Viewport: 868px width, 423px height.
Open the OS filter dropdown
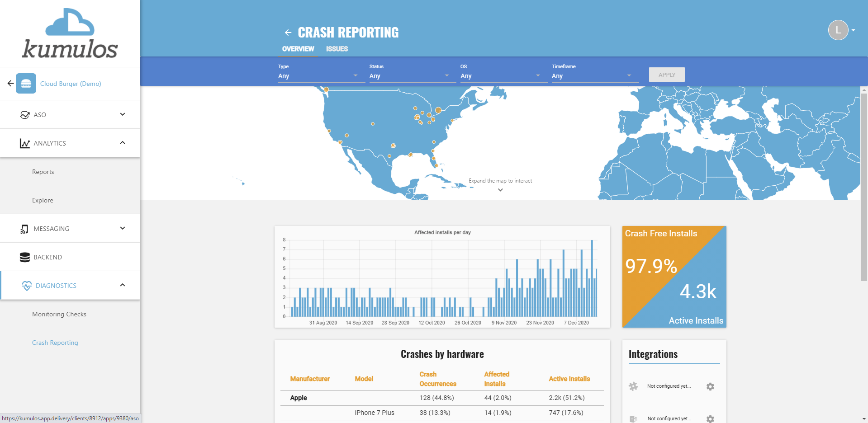pos(500,76)
